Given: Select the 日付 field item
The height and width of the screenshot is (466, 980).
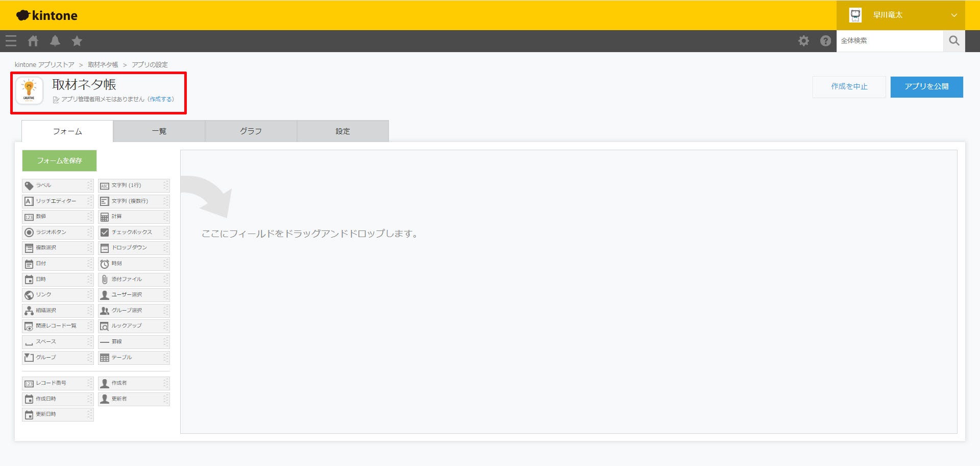Looking at the screenshot, I should click(x=58, y=264).
